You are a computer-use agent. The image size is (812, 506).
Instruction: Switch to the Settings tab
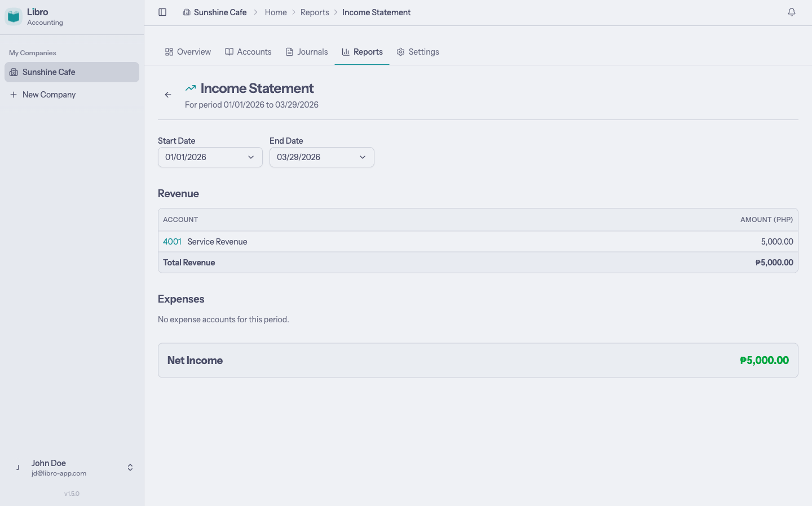pyautogui.click(x=418, y=51)
